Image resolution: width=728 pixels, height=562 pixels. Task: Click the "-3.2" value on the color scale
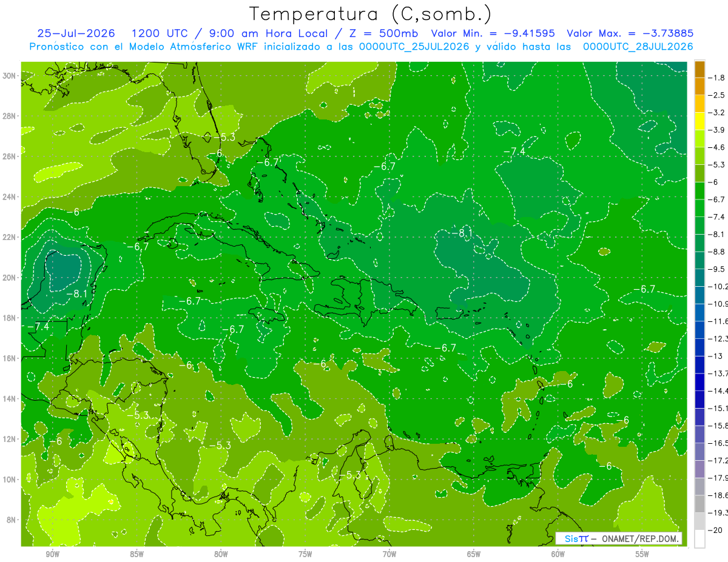tap(716, 113)
